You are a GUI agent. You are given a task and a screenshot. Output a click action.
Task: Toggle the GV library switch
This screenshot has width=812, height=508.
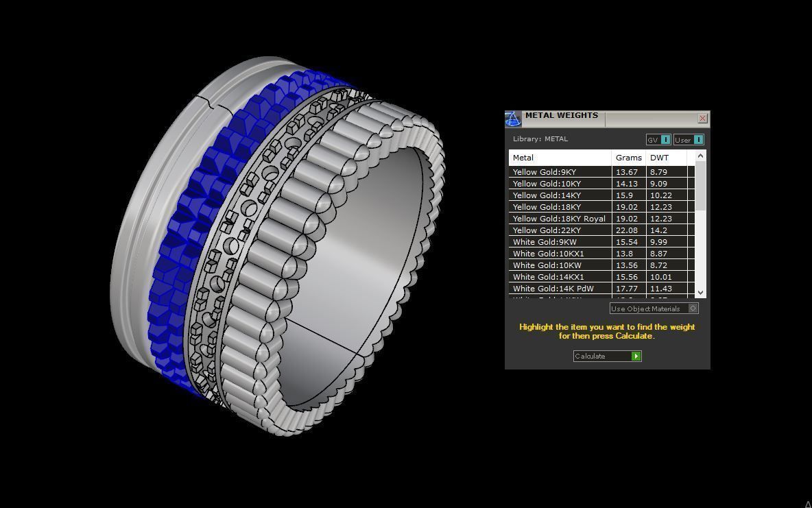658,140
